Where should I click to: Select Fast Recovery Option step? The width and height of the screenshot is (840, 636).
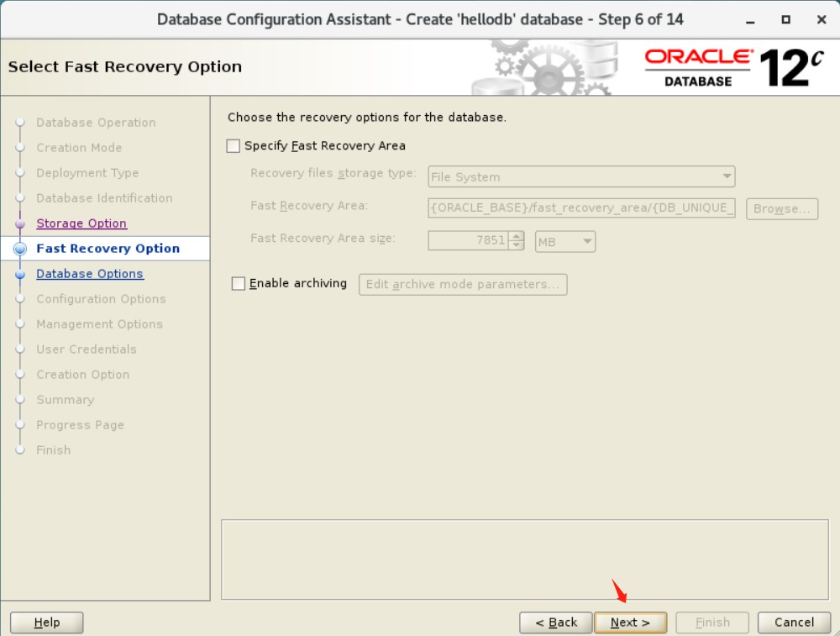pos(108,248)
